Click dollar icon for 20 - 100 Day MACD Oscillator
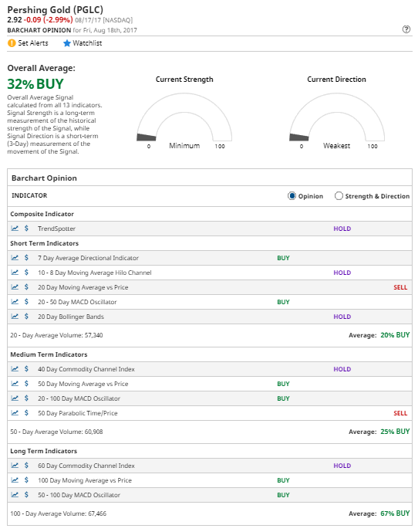The width and height of the screenshot is (418, 532). coord(26,398)
